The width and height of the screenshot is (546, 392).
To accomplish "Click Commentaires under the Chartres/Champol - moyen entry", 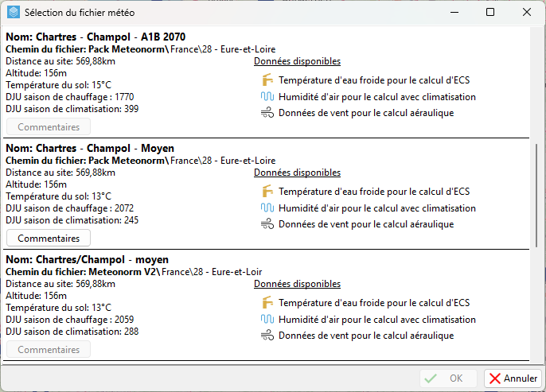I will [49, 349].
